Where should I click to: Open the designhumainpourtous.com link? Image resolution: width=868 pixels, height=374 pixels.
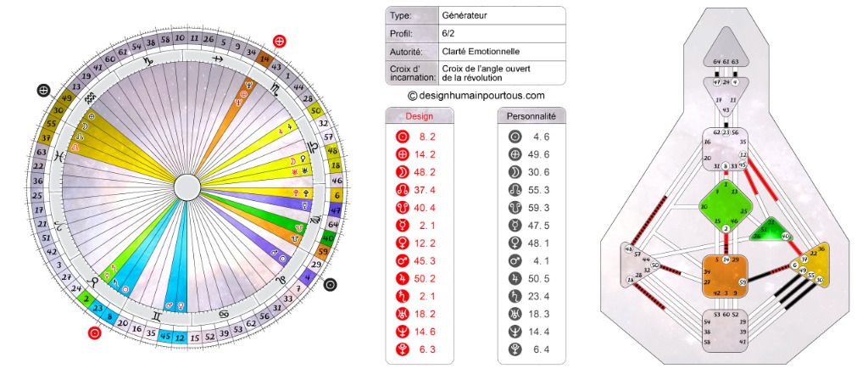[476, 96]
